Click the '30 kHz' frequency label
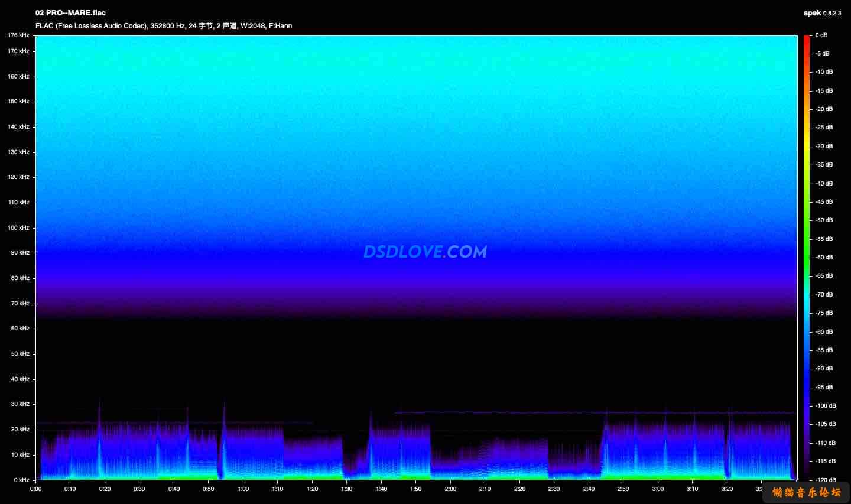The height and width of the screenshot is (504, 851). [20, 404]
